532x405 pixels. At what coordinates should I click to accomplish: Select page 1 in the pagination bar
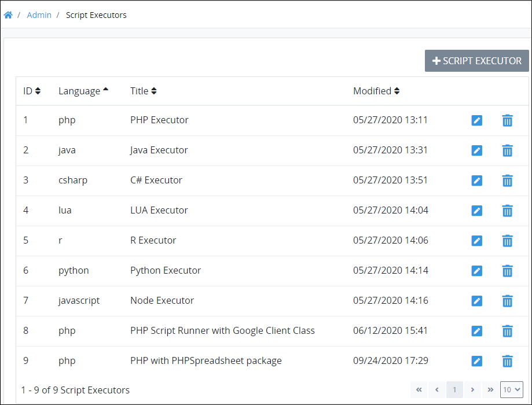pos(454,389)
